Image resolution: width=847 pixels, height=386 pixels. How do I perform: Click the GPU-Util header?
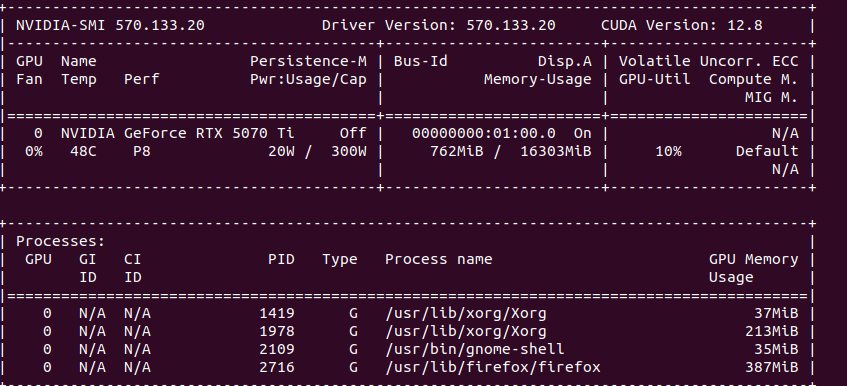(x=654, y=79)
